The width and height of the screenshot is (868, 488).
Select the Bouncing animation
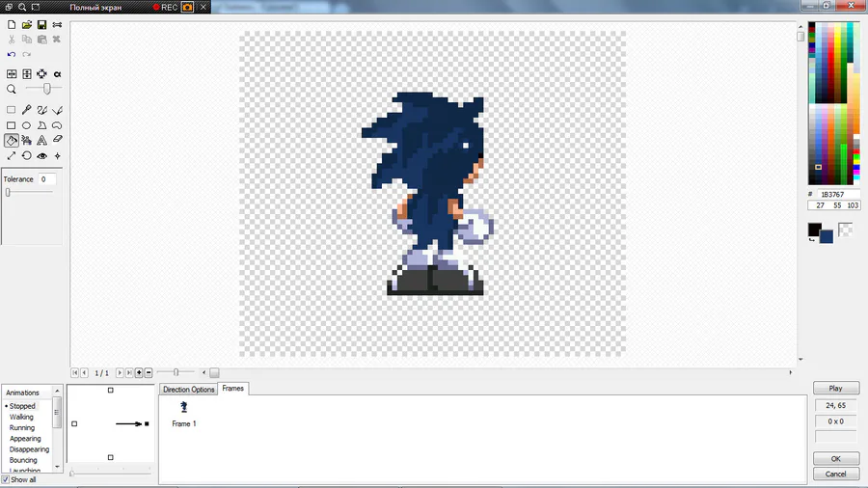pyautogui.click(x=23, y=460)
